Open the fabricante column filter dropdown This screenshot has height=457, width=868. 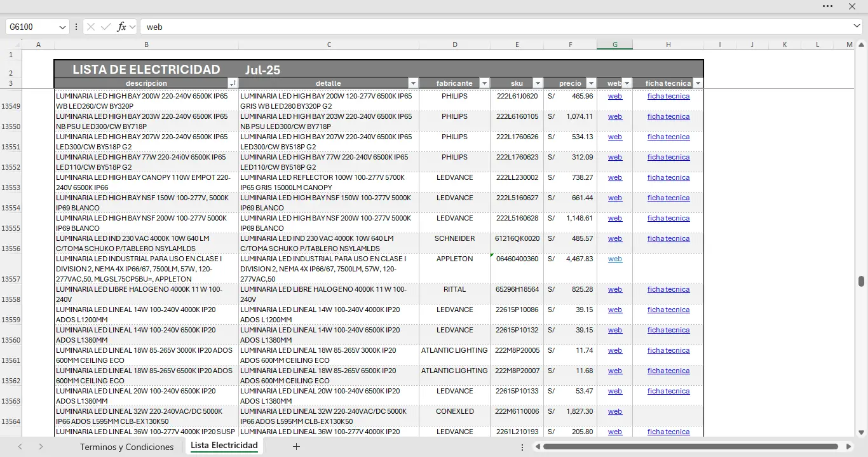(484, 83)
